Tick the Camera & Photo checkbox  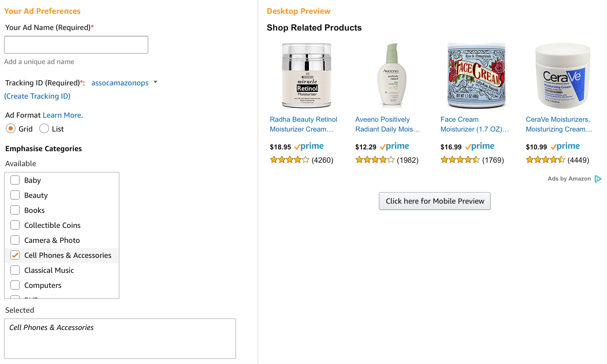[x=15, y=240]
